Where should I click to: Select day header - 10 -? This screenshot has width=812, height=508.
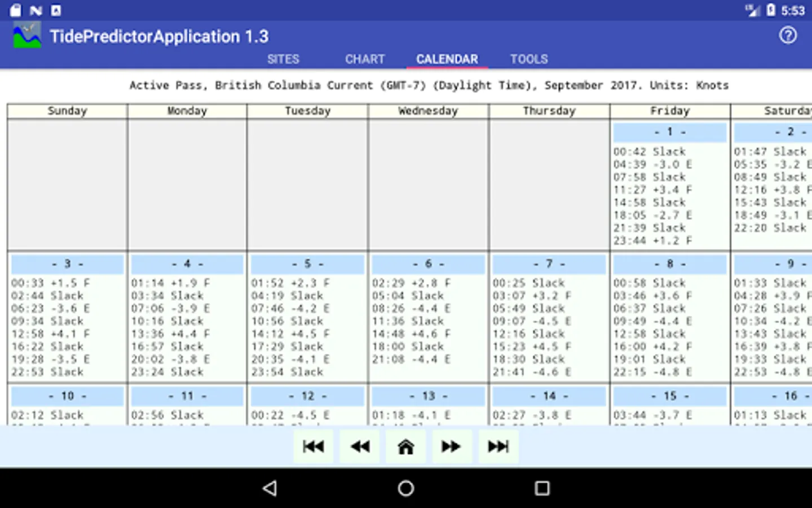point(67,396)
